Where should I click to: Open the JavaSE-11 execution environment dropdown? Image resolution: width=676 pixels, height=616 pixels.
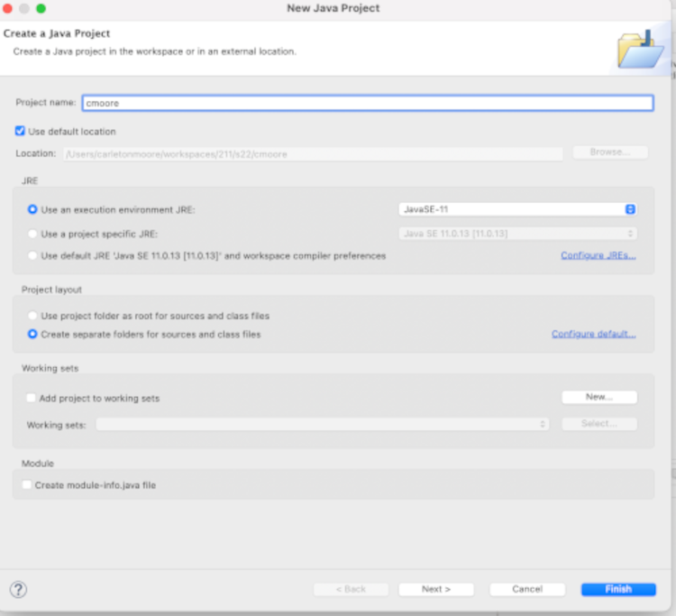517,209
